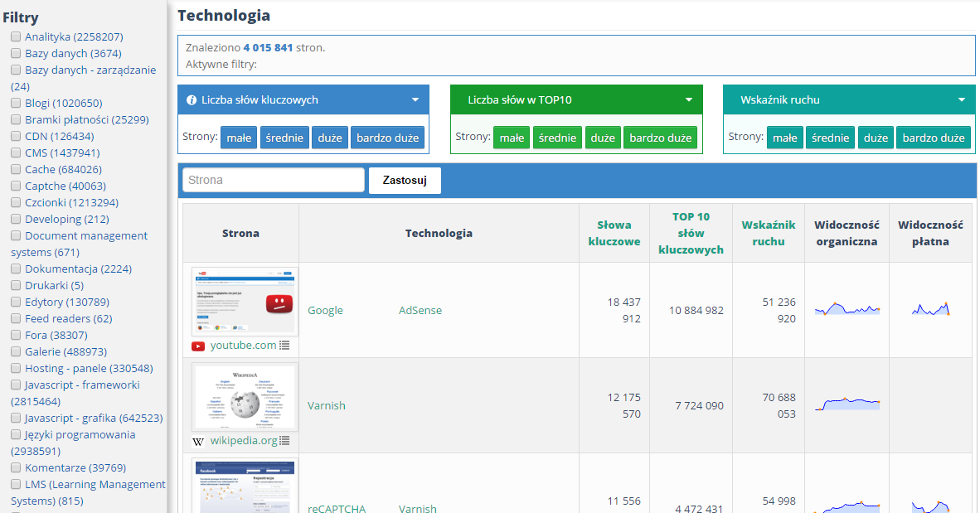The image size is (980, 513).
Task: Sort by Wskaźnik ruchu column header
Action: (768, 233)
